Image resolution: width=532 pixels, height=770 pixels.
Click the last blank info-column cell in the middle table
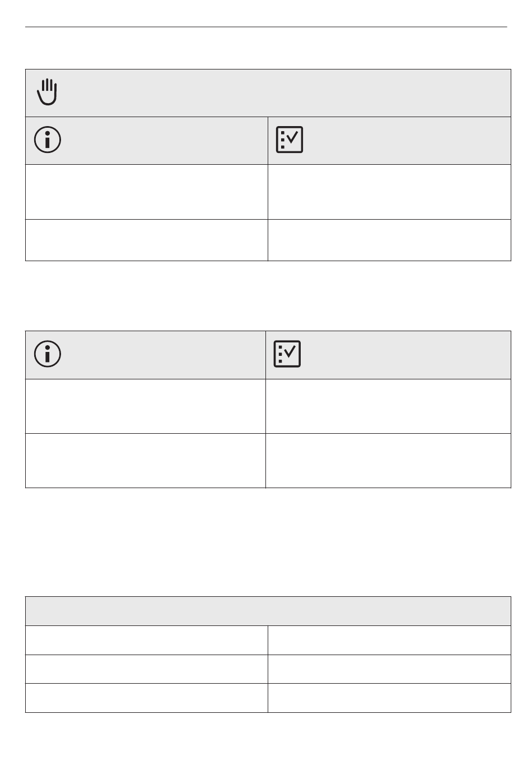tap(146, 461)
